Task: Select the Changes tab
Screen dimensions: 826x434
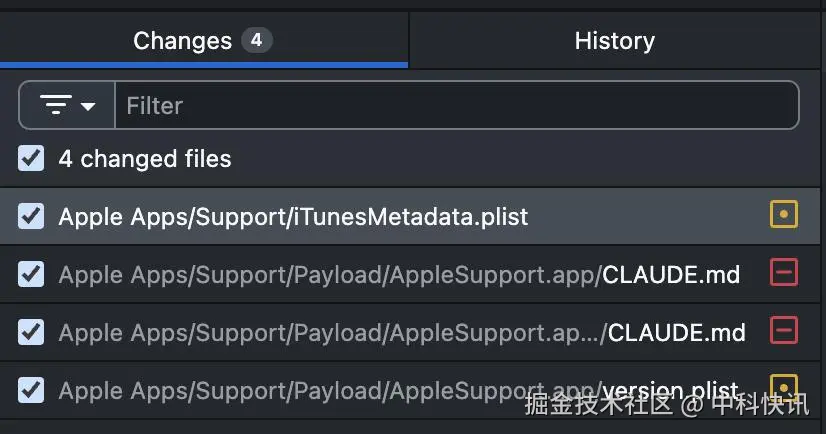Action: point(203,41)
